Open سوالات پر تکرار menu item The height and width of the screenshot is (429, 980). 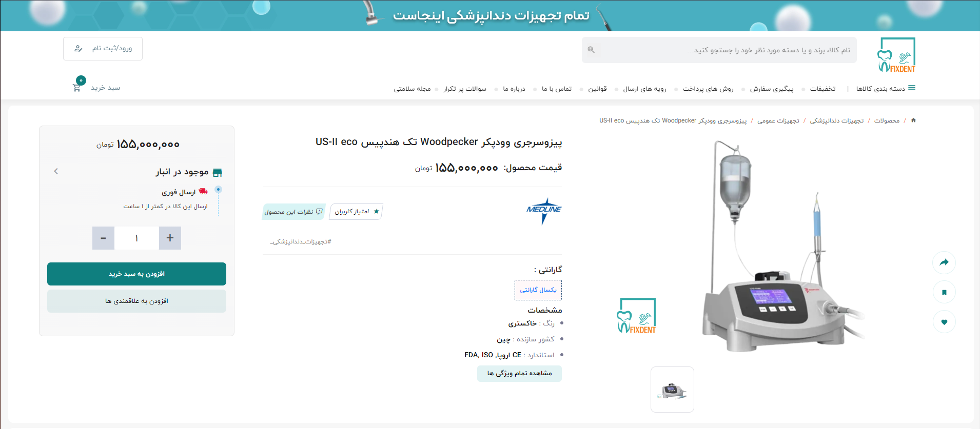click(x=465, y=89)
